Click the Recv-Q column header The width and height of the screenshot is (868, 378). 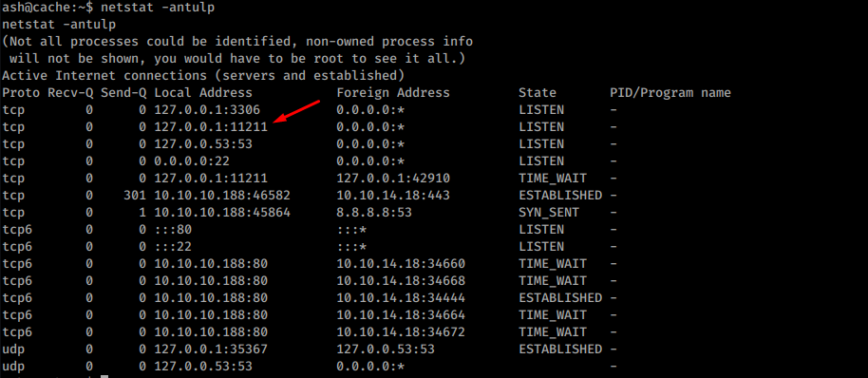pyautogui.click(x=70, y=93)
